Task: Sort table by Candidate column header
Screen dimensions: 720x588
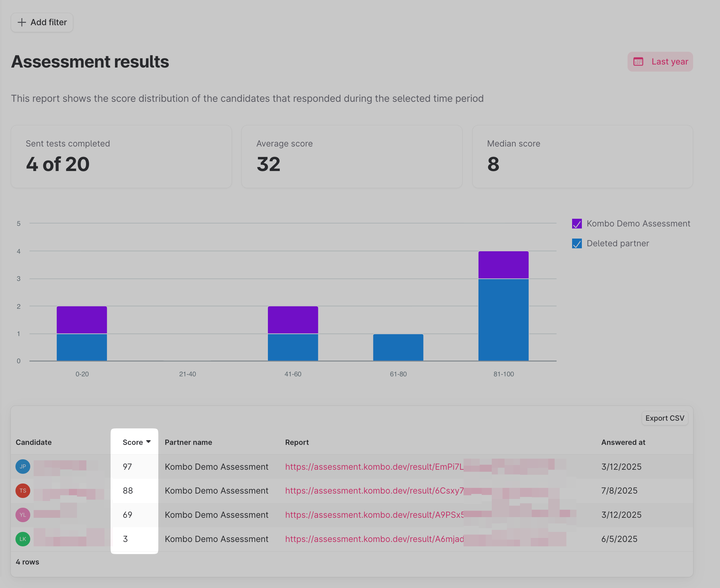Action: tap(34, 443)
